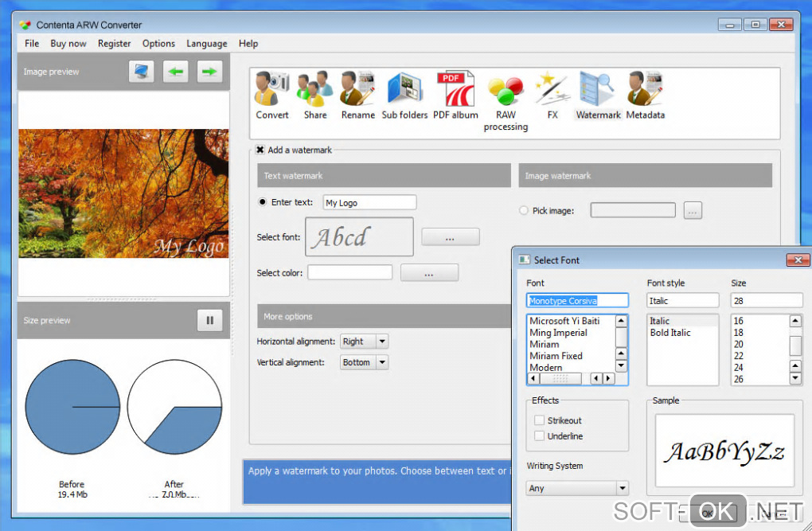Click the Font style field showing Italic

pos(682,300)
